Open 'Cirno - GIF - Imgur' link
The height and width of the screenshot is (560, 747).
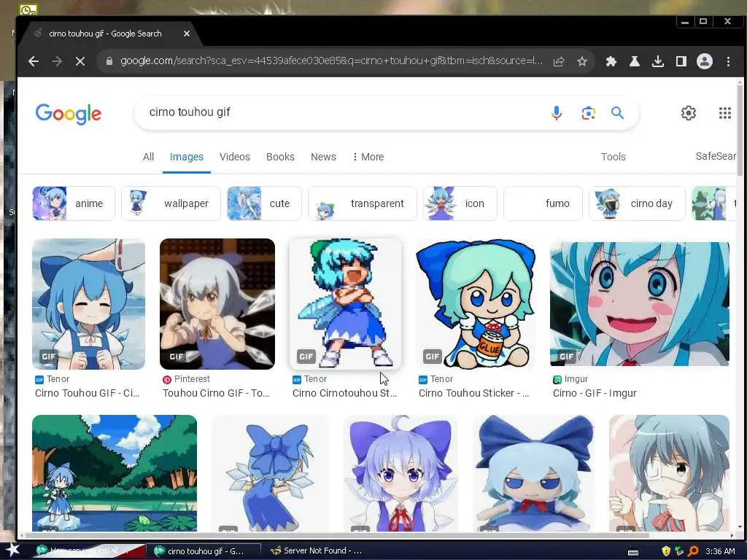click(595, 393)
